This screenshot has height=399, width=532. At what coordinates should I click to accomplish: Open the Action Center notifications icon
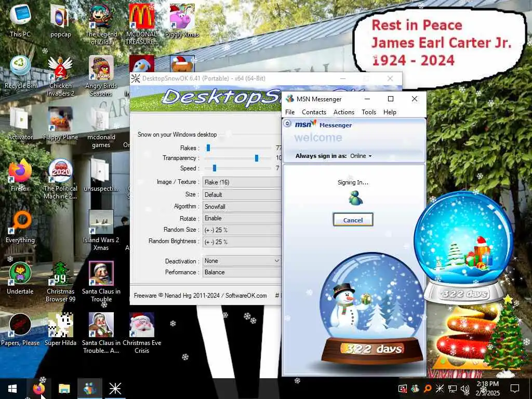515,389
